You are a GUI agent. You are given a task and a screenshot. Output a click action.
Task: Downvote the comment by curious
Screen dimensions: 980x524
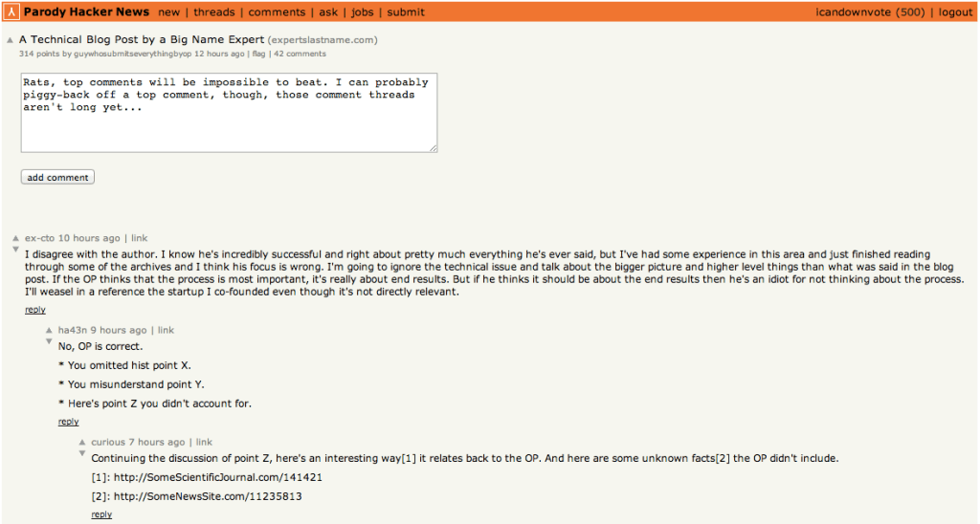(x=83, y=454)
